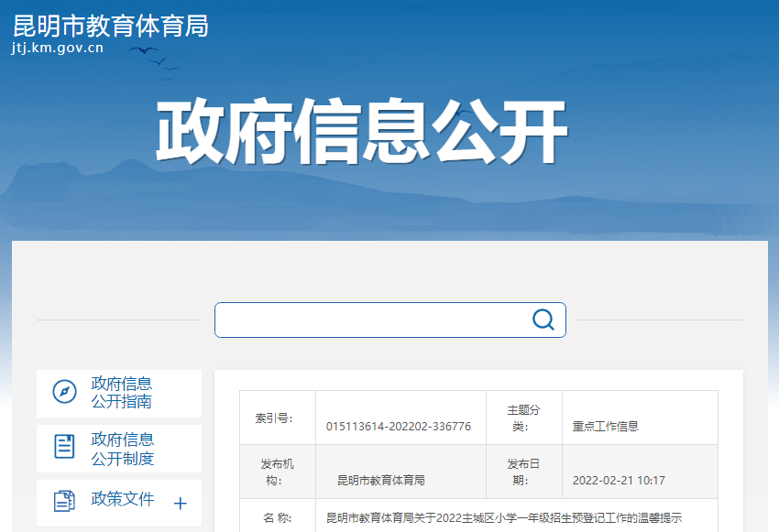The height and width of the screenshot is (532, 779).
Task: Click the article title about 小学一年级招生预登记
Action: click(504, 518)
